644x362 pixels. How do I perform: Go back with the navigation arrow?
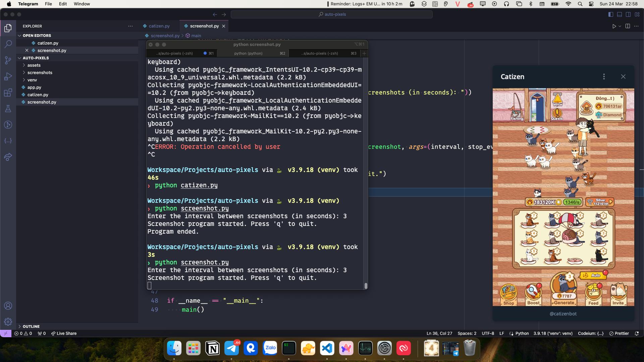[215, 14]
